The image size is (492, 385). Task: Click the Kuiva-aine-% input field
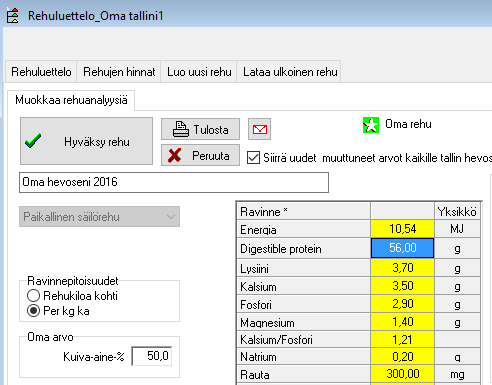[x=152, y=356]
